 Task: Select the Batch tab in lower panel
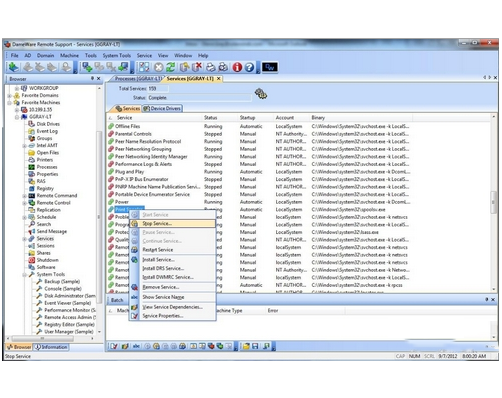click(x=116, y=300)
